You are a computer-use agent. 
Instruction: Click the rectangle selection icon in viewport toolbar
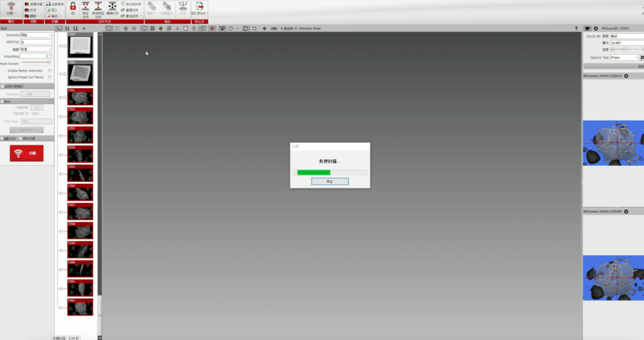185,29
